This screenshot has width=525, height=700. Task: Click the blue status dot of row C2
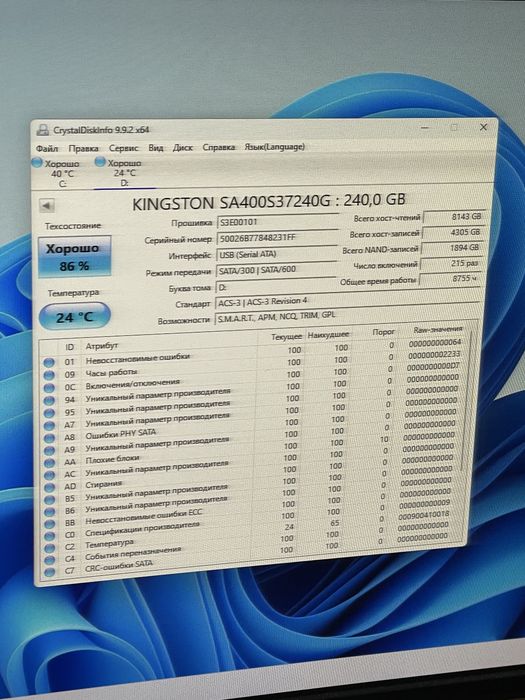point(50,547)
